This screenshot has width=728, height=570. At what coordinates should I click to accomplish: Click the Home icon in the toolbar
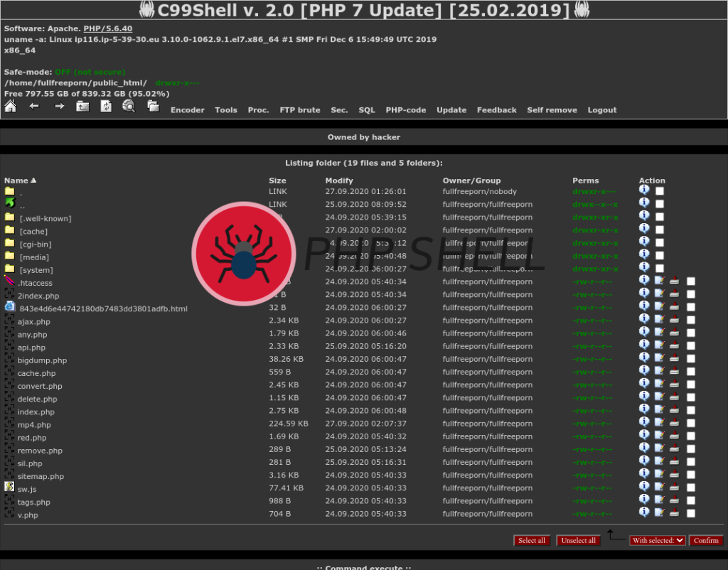coord(10,107)
